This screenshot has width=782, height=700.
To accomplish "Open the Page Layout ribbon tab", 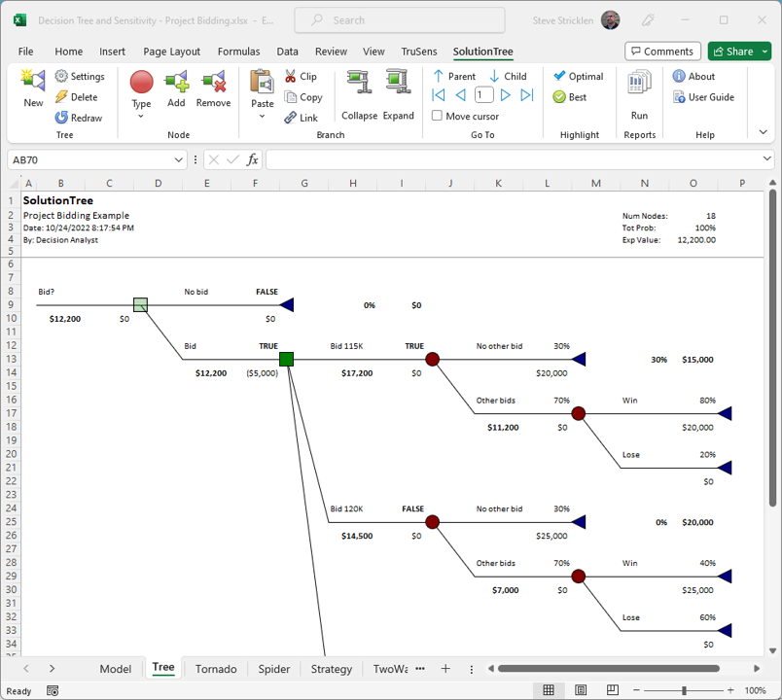I will (171, 52).
